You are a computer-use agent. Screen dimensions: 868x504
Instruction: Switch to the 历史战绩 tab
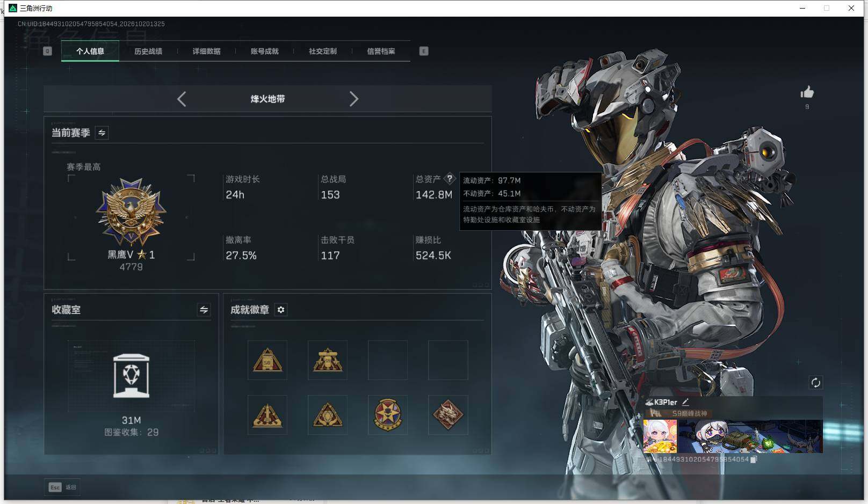pyautogui.click(x=148, y=52)
